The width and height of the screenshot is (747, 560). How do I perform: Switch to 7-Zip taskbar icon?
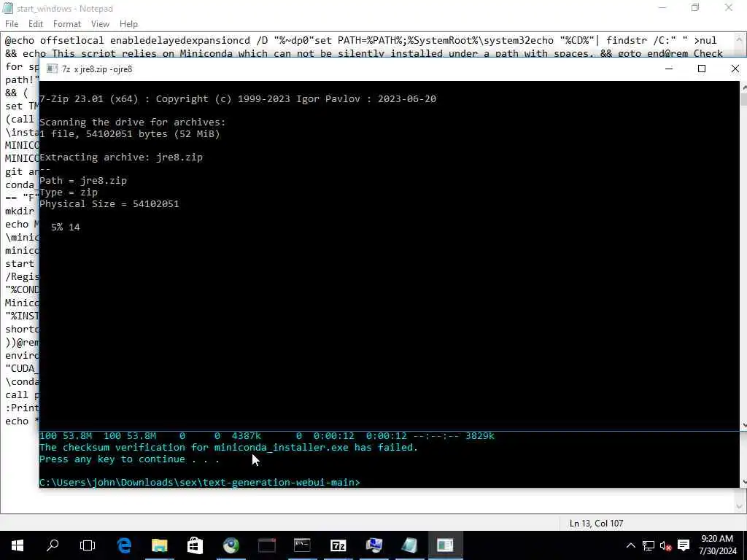338,545
